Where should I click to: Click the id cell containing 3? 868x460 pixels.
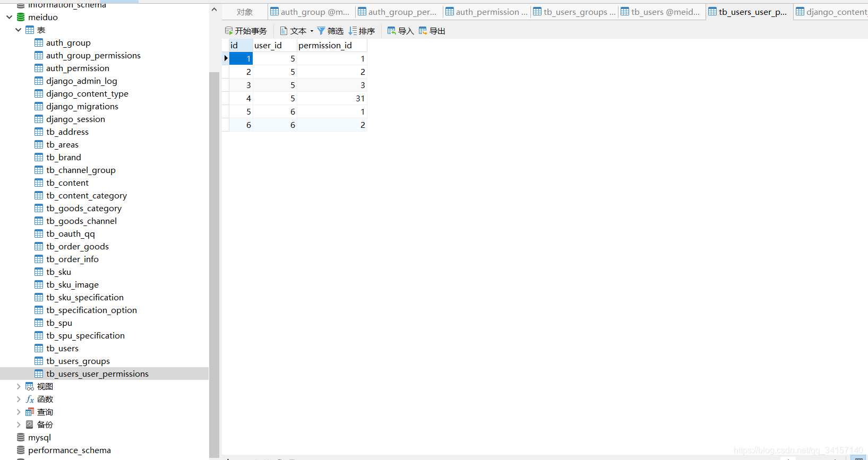241,85
